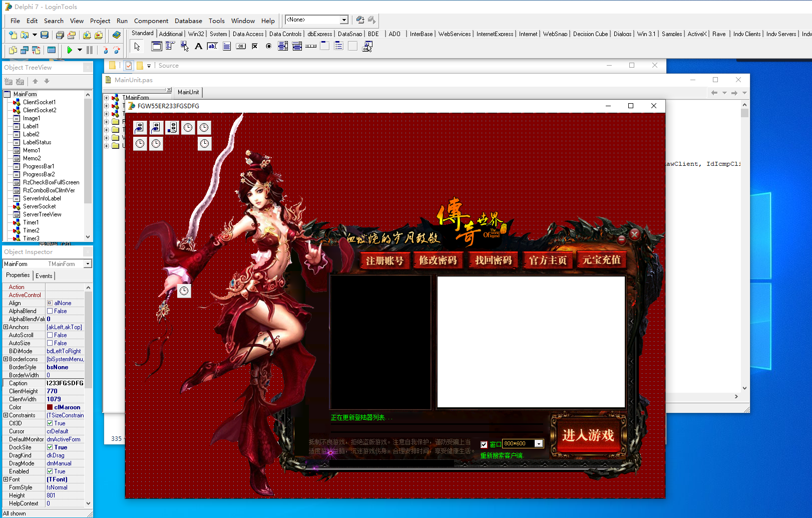Image resolution: width=812 pixels, height=518 pixels.
Task: Click the Object Inspector vertical scrollbar
Action: (89, 395)
